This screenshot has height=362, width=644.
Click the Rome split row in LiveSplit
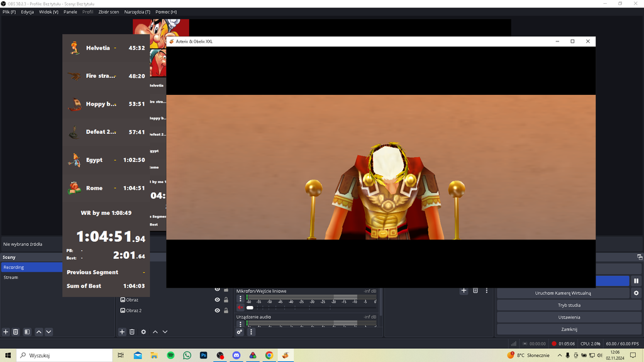tap(106, 188)
